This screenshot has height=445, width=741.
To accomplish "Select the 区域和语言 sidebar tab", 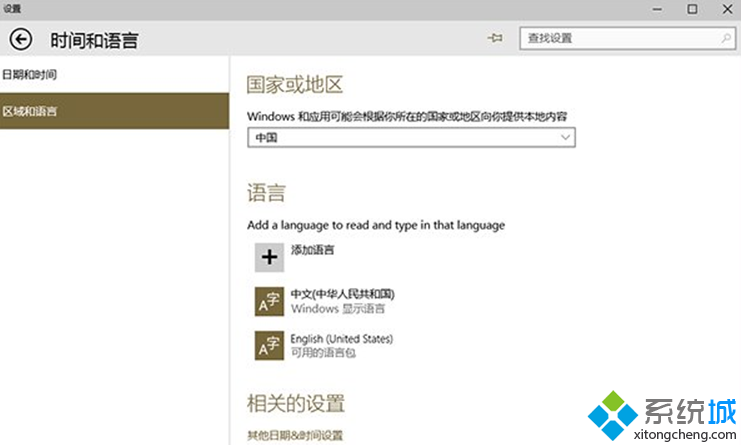I will [30, 110].
